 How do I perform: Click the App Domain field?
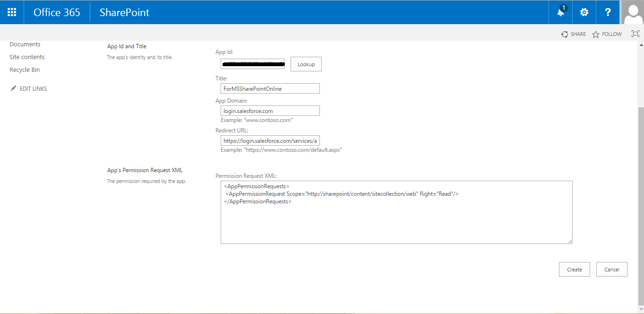click(x=270, y=111)
